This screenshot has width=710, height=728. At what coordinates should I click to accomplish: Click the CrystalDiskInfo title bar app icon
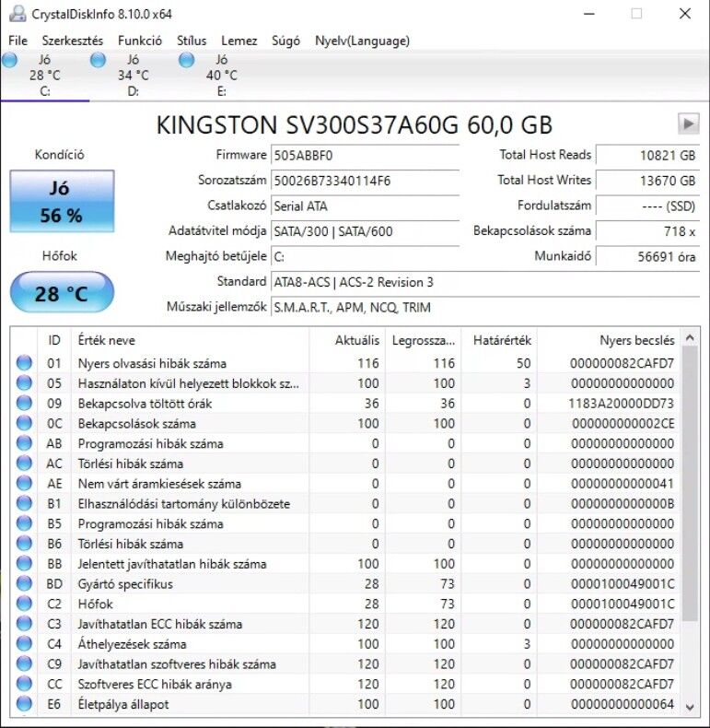[x=17, y=14]
